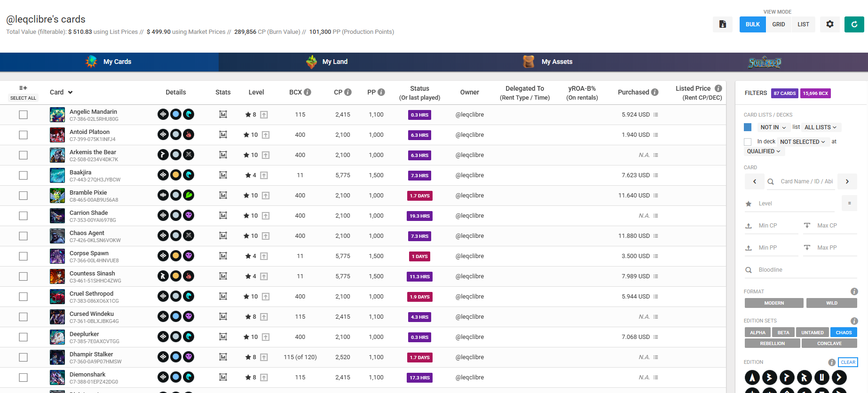Image resolution: width=868 pixels, height=393 pixels.
Task: Open purchase details list icon for Angelic Mandarin
Action: (x=655, y=115)
